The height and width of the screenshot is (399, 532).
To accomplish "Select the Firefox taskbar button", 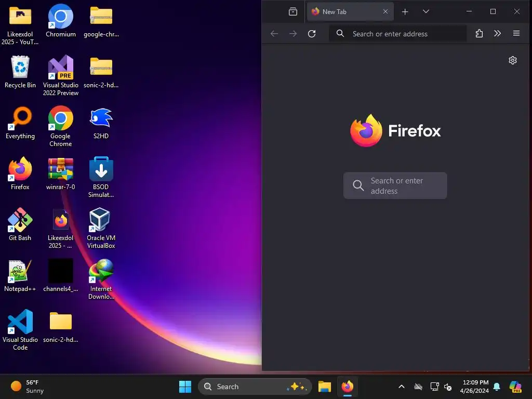I will pos(348,387).
